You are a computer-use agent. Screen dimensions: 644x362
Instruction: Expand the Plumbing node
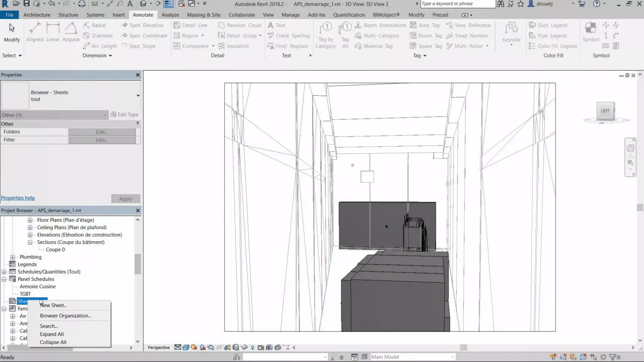[13, 257]
